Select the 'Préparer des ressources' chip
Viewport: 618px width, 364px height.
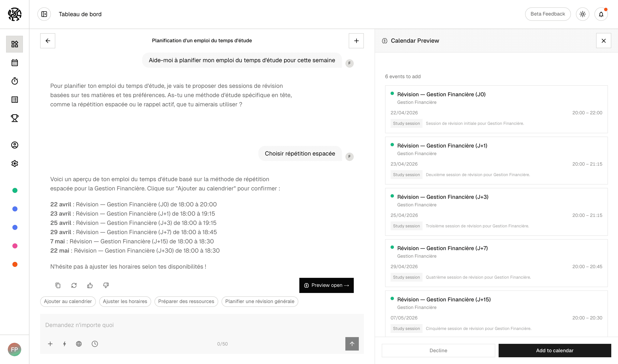[x=186, y=301]
